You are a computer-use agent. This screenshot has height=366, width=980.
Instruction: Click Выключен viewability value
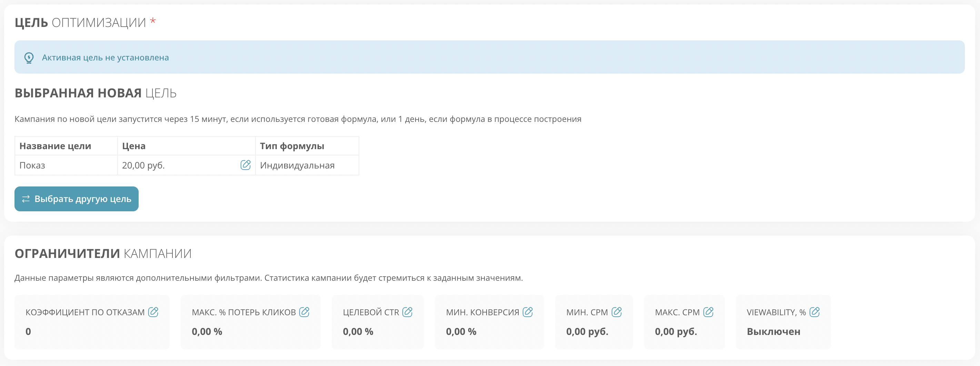point(773,331)
